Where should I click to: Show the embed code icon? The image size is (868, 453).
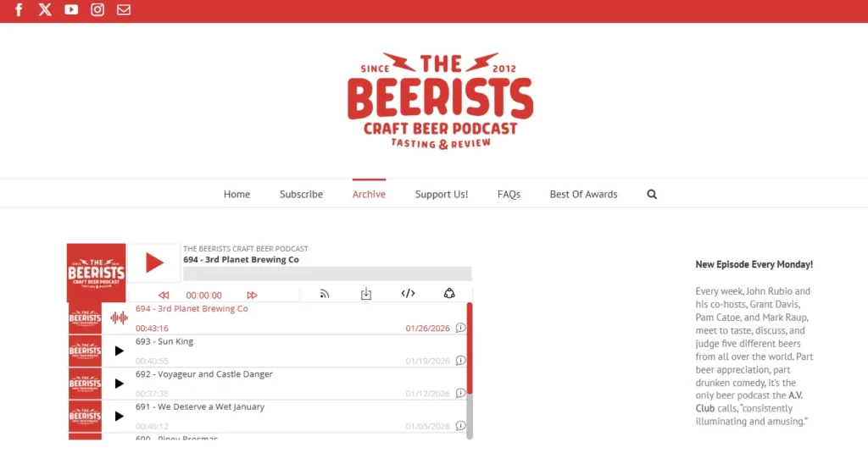point(408,293)
